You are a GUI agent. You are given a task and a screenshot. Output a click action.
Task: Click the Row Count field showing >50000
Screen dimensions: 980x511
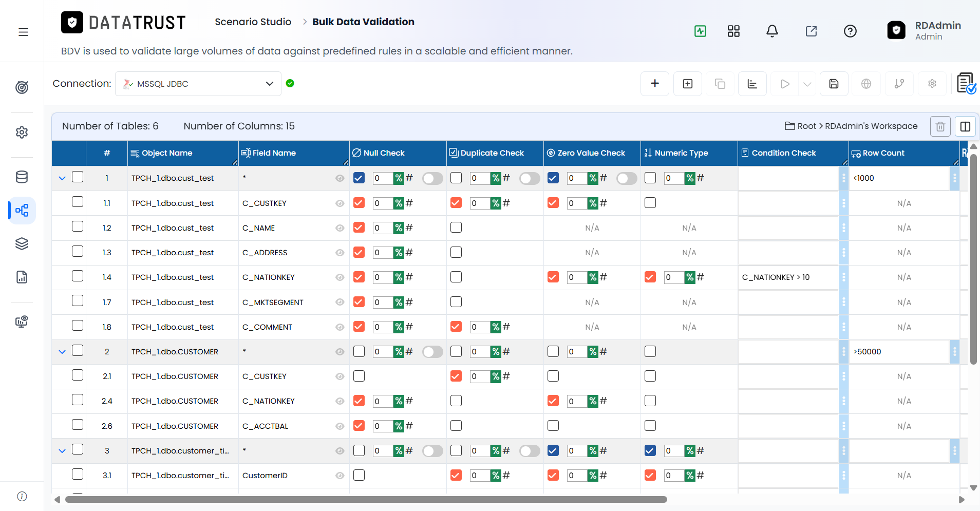click(899, 352)
